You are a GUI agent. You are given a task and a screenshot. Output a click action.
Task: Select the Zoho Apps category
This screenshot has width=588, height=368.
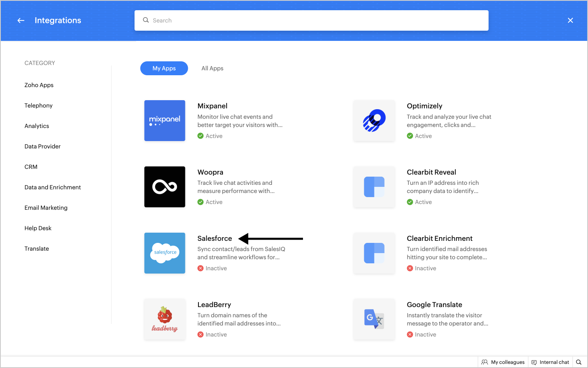coord(39,85)
